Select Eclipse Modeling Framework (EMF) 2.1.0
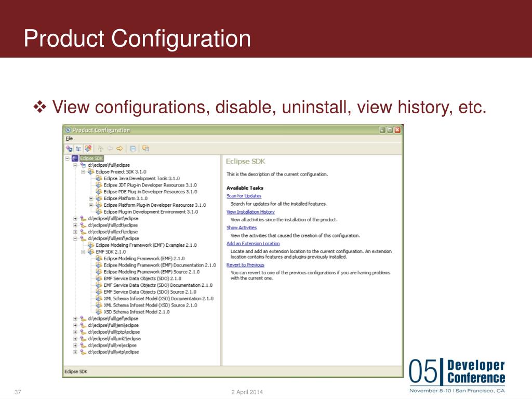Viewport: 532px width, 399px height. pyautogui.click(x=144, y=259)
